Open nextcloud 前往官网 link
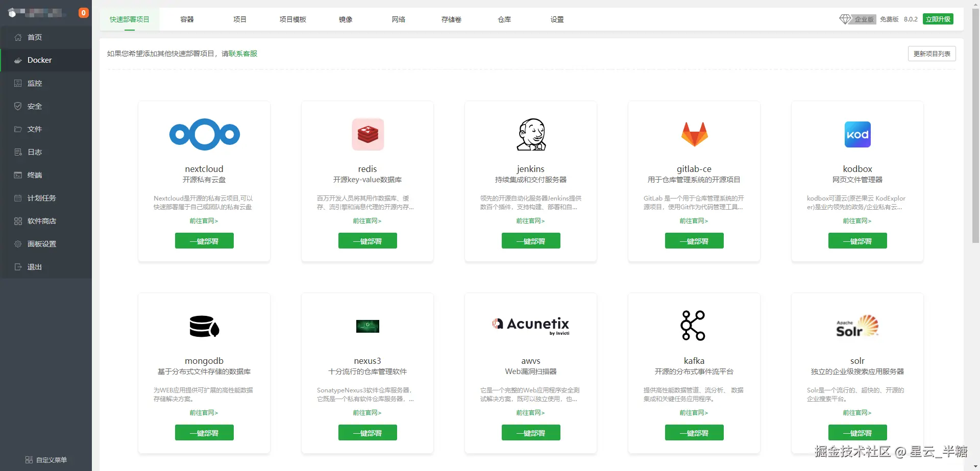Screen dimensions: 980x471 (204, 221)
